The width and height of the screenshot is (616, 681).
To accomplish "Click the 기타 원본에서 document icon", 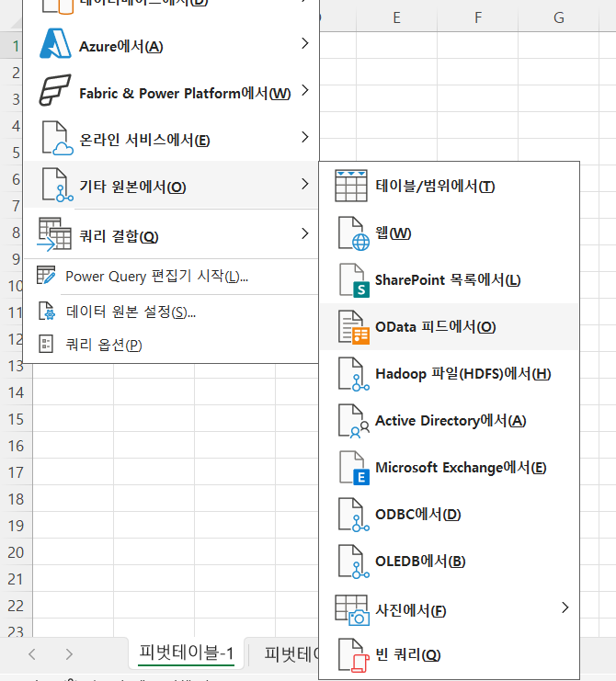I will click(57, 185).
